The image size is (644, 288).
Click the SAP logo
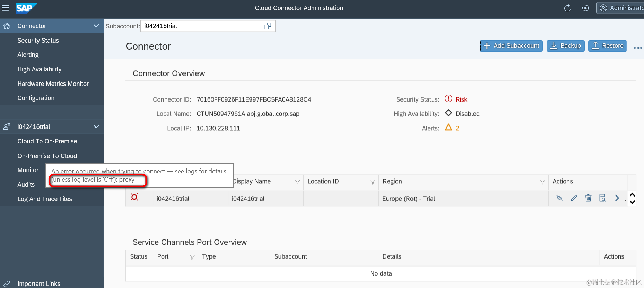point(27,8)
